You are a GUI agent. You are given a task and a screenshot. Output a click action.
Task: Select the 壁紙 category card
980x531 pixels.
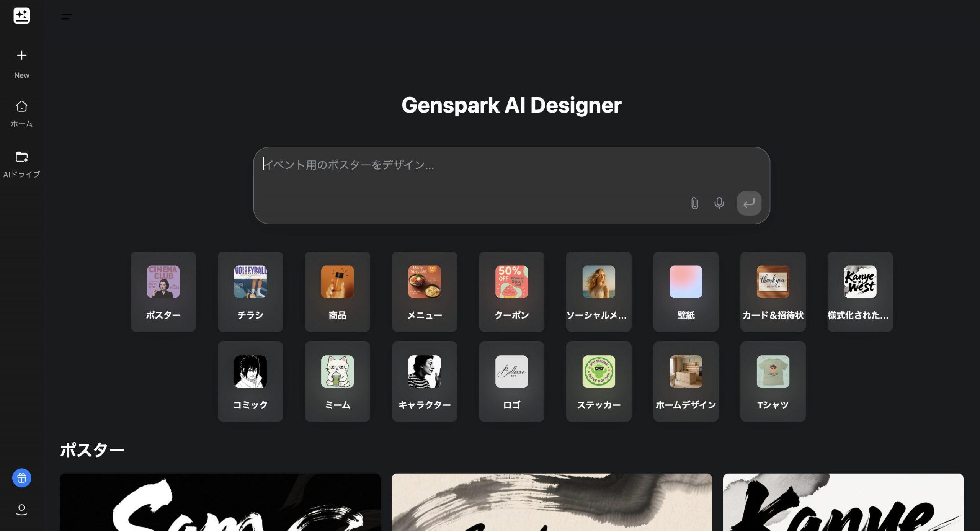click(x=686, y=291)
